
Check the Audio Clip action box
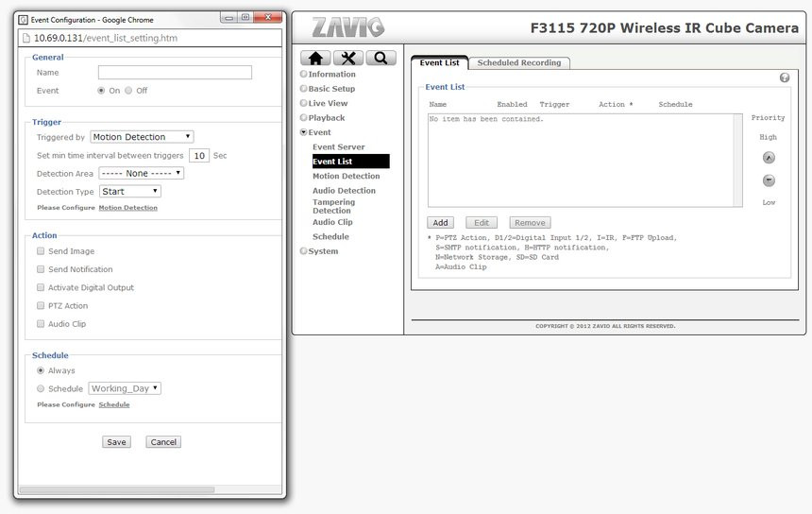click(x=41, y=323)
